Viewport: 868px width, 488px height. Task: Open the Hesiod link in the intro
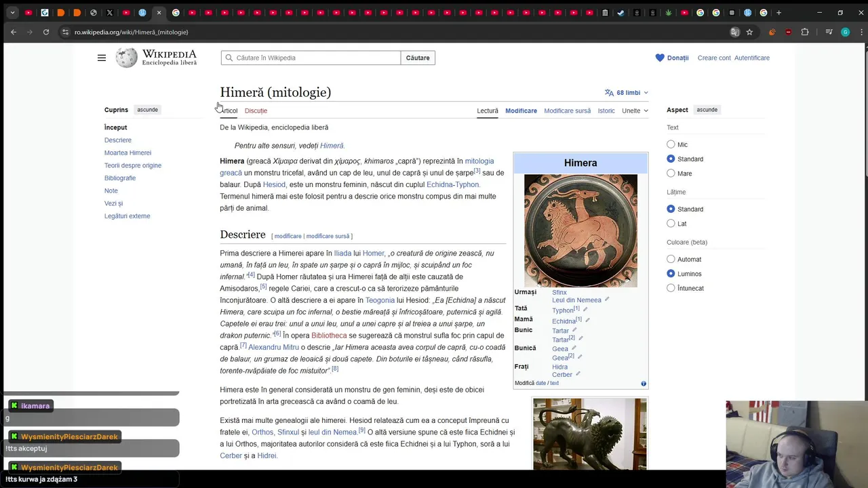[x=274, y=184]
